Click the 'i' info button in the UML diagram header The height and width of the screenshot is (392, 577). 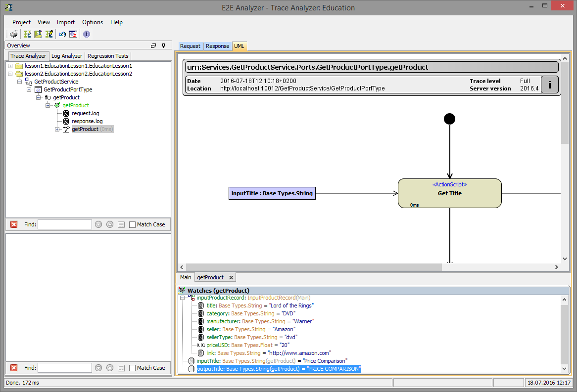(549, 85)
